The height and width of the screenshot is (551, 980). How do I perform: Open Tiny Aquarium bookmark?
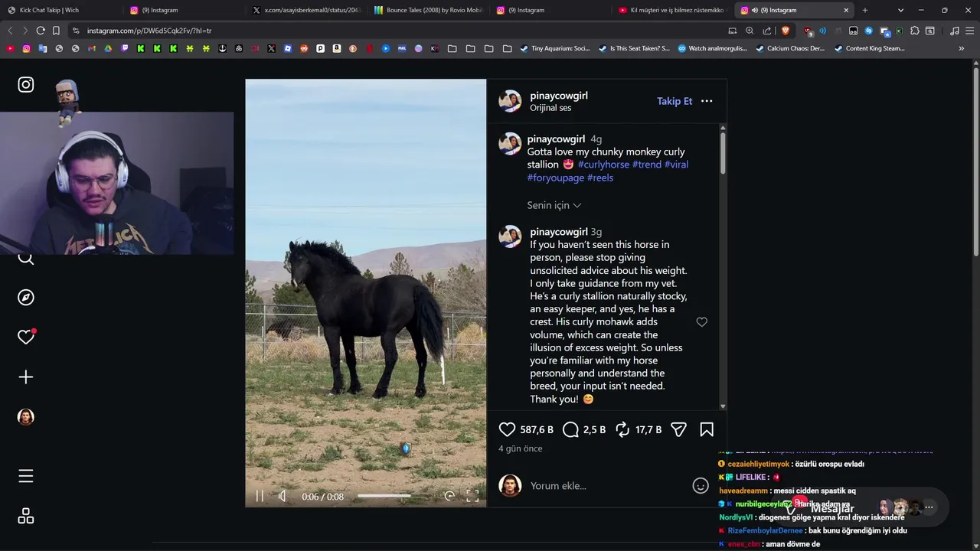(x=555, y=48)
